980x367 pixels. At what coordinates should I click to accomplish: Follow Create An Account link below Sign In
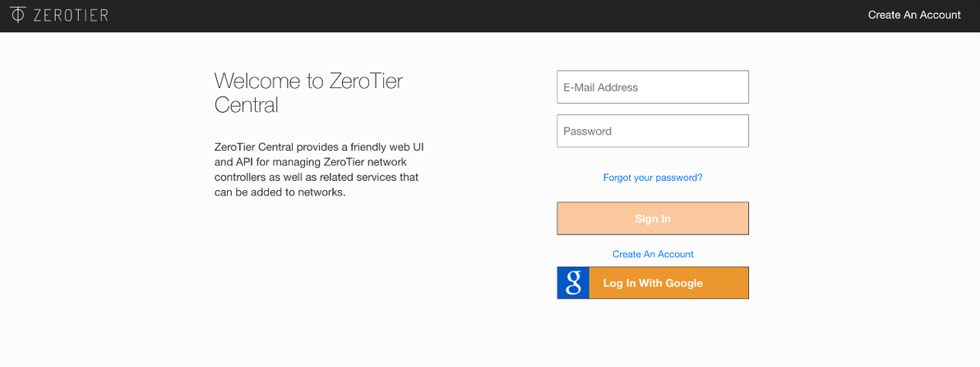click(653, 254)
